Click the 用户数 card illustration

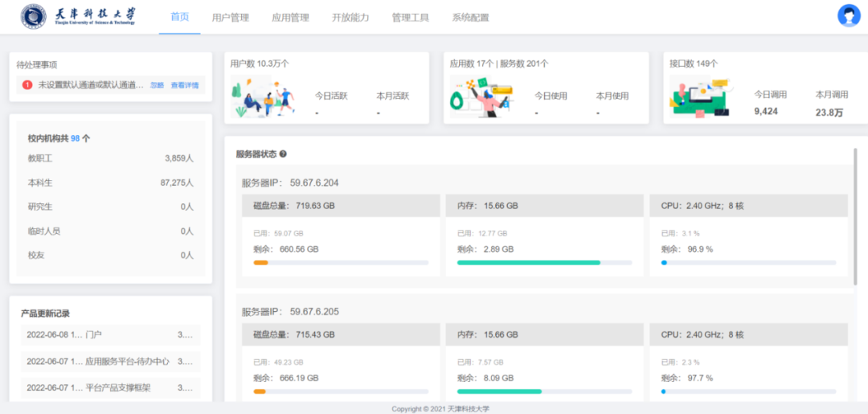click(x=262, y=98)
